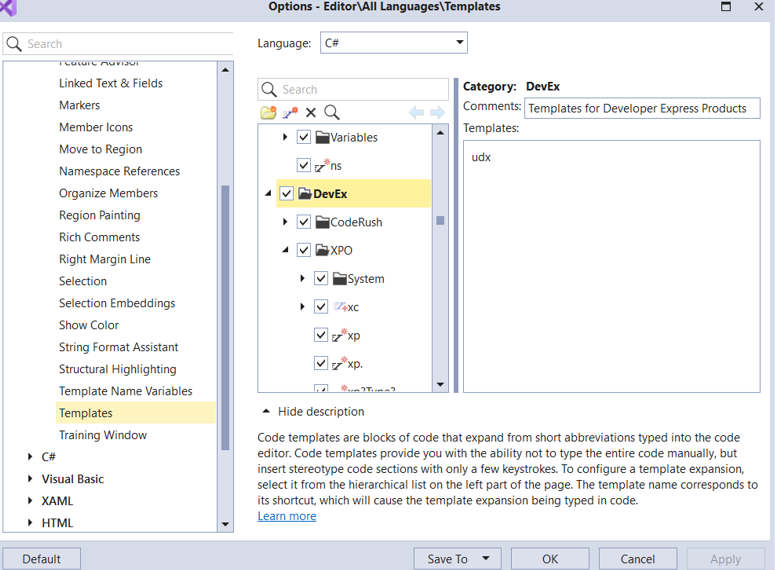Image resolution: width=775 pixels, height=570 pixels.
Task: Expand the xc template node
Action: [x=302, y=307]
